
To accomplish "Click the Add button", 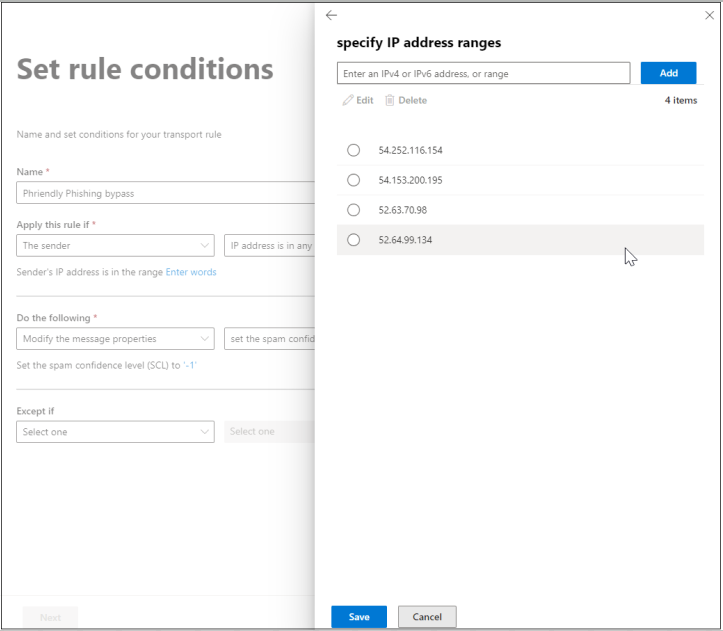I will pos(668,73).
